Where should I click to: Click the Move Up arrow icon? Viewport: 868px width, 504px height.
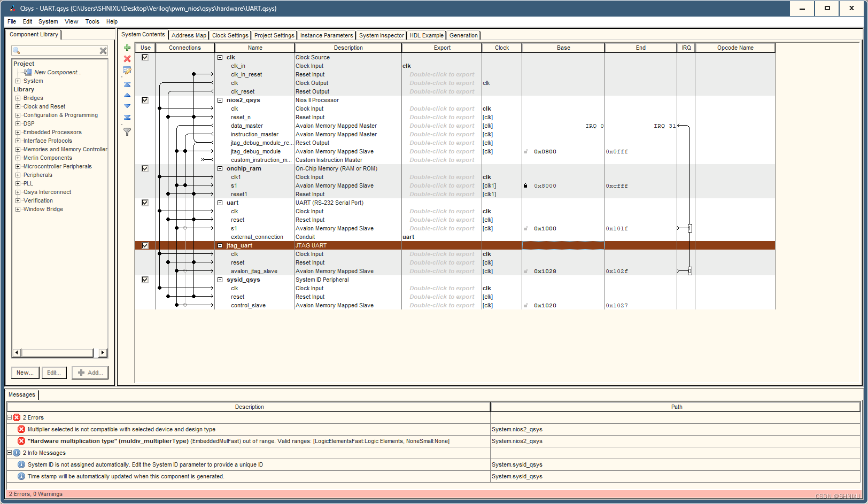pyautogui.click(x=127, y=95)
